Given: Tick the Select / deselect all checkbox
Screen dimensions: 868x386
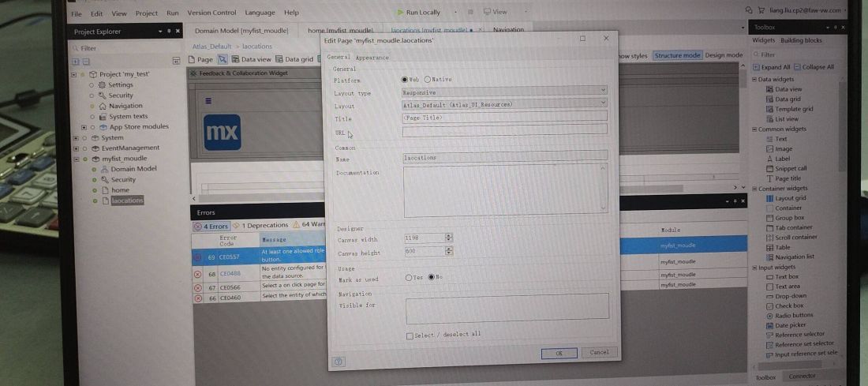Looking at the screenshot, I should [x=410, y=335].
